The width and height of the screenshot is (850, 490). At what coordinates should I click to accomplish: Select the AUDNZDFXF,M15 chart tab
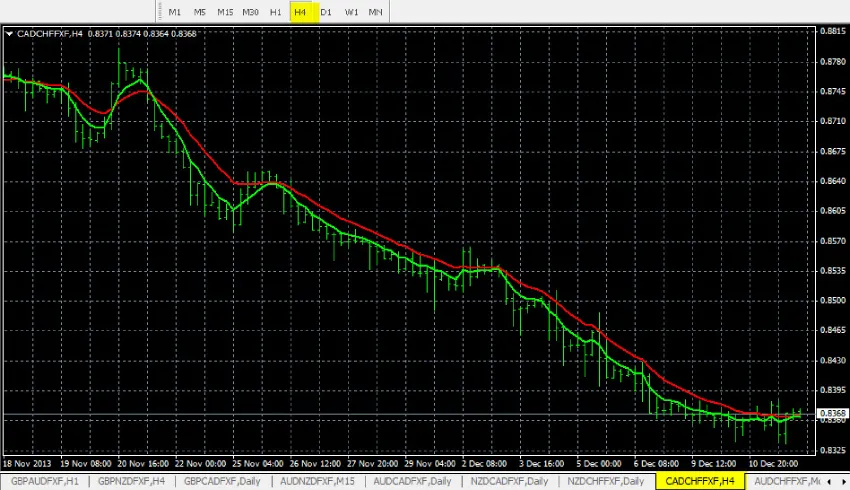317,481
